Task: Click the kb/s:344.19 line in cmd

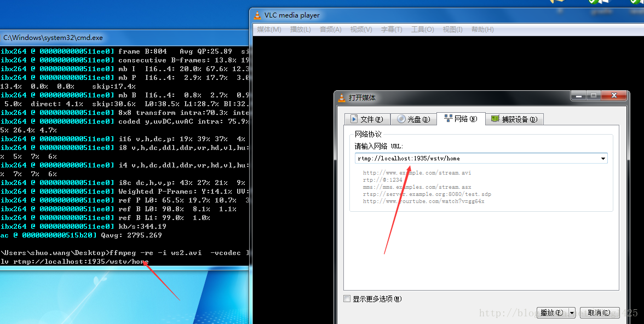Action: click(x=83, y=226)
